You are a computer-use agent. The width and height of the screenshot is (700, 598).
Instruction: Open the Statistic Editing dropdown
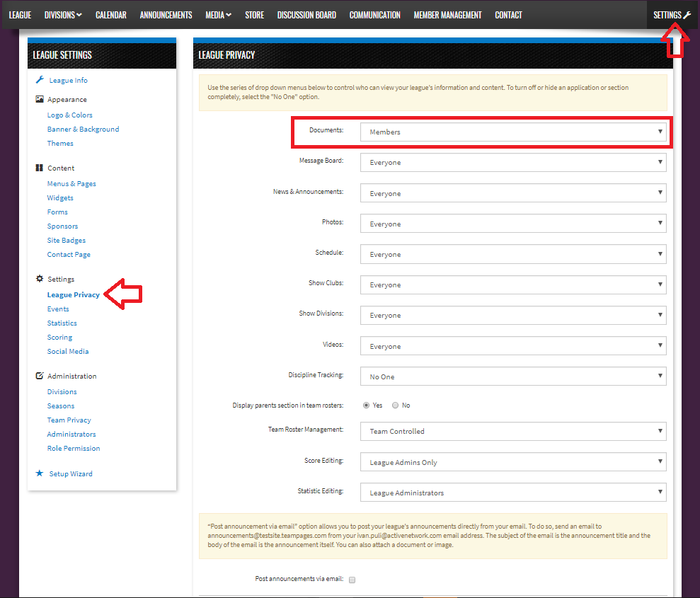[513, 493]
